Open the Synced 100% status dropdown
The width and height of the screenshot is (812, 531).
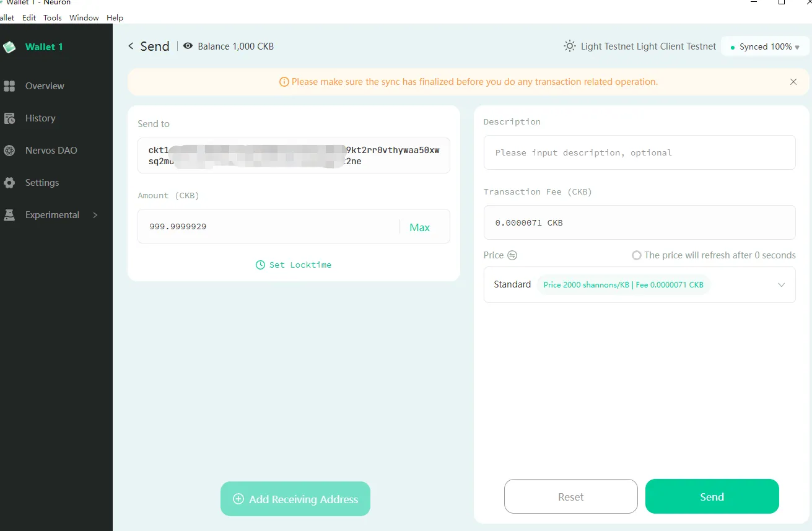click(x=765, y=46)
